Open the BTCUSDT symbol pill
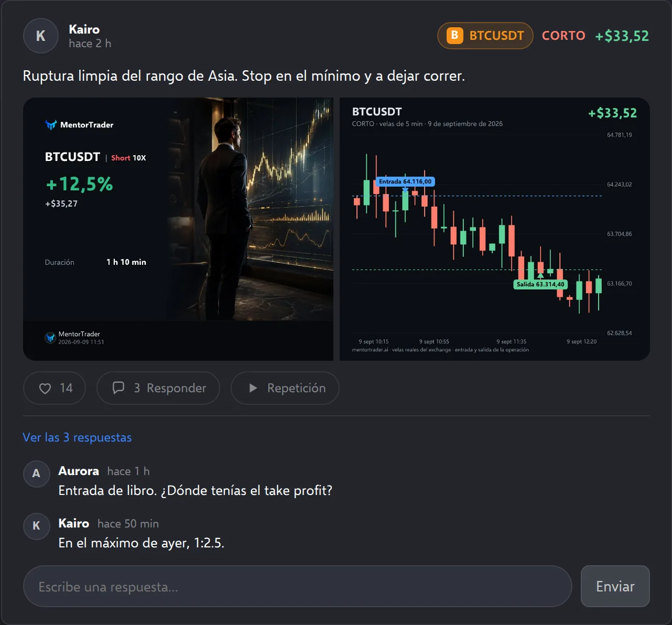The image size is (672, 625). click(485, 36)
